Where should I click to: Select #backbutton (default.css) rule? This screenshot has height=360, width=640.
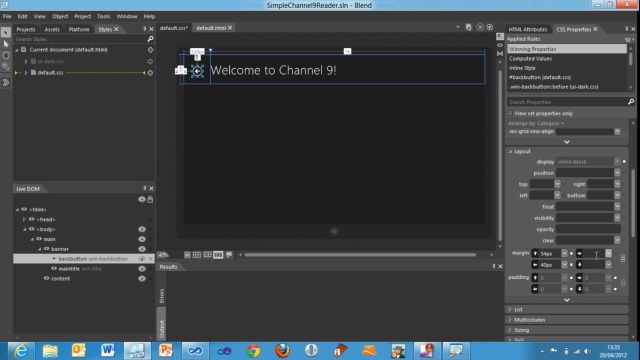coord(540,77)
